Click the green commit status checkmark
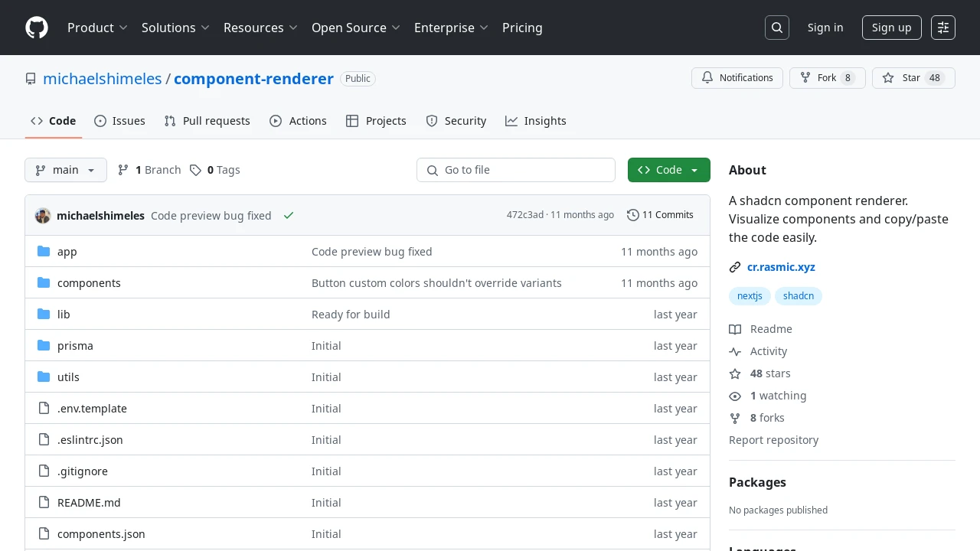 pyautogui.click(x=289, y=216)
